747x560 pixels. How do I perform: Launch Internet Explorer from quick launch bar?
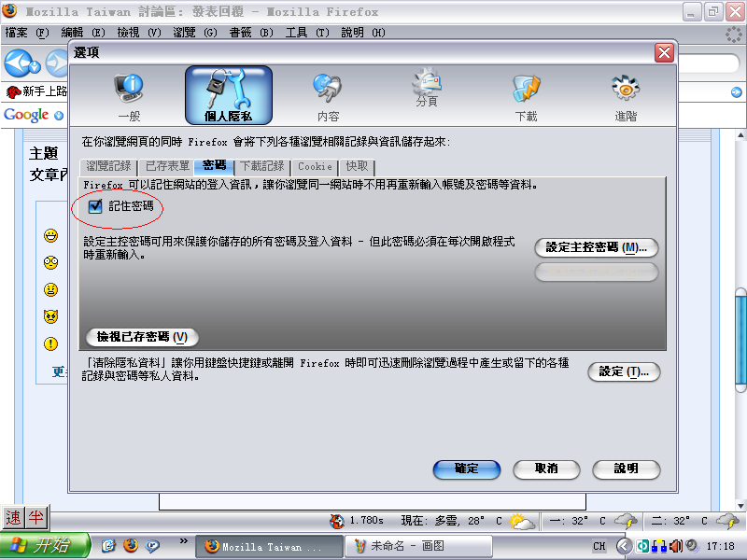108,546
